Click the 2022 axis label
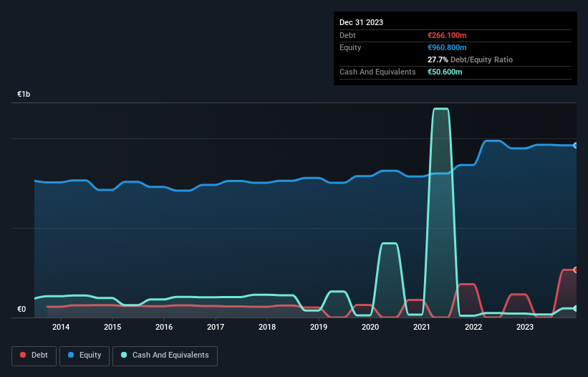588x377 pixels. [473, 327]
